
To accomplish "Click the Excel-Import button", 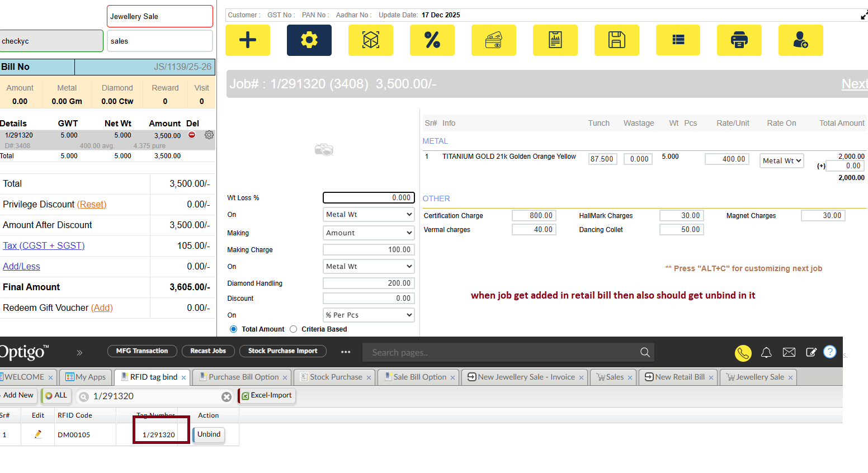I will (x=267, y=395).
